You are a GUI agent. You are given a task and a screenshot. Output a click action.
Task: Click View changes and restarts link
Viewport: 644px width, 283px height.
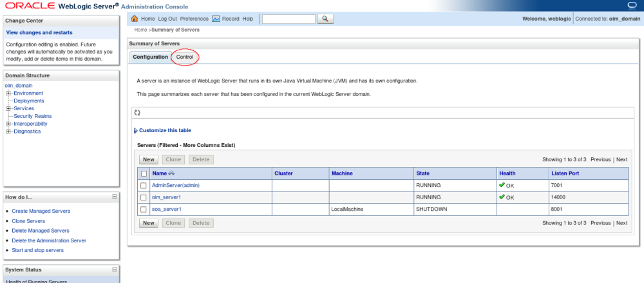[39, 32]
